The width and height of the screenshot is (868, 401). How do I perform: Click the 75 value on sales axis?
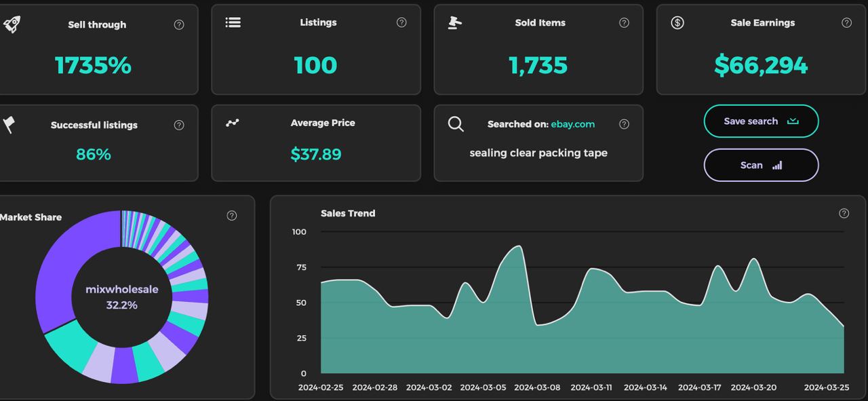301,267
